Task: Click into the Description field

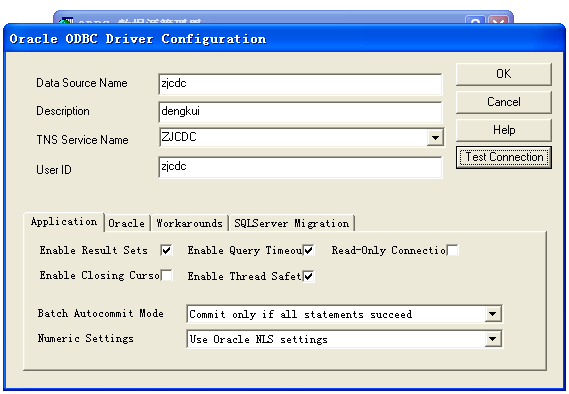Action: 300,112
